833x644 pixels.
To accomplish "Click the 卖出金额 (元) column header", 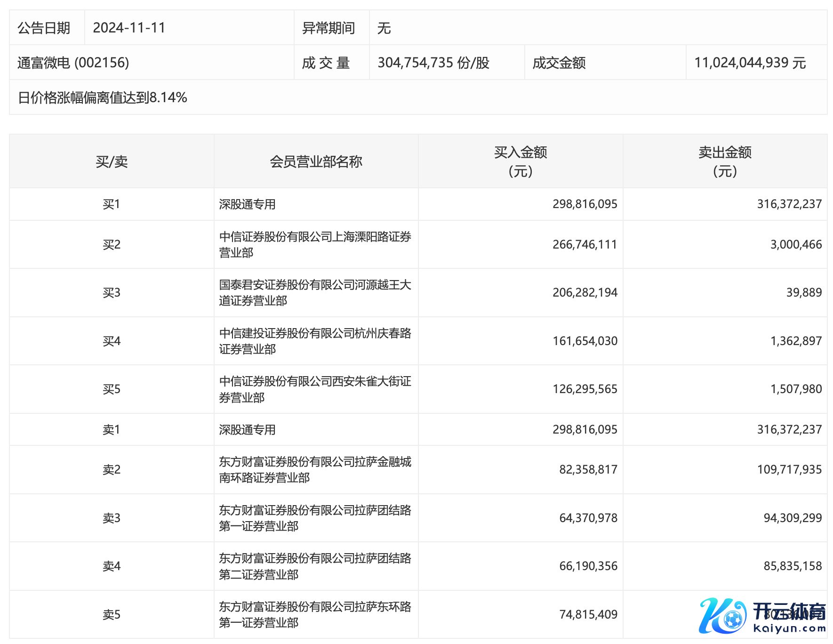I will 725,161.
